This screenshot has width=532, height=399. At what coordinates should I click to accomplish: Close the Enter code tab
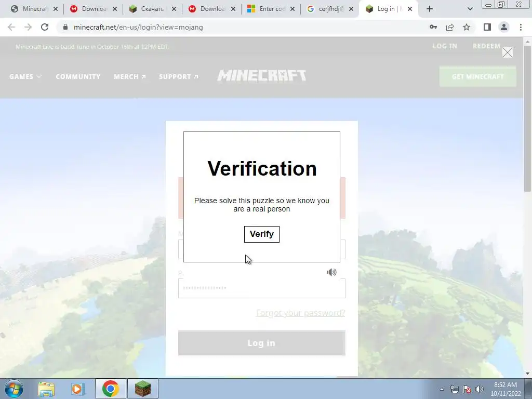[x=292, y=9]
